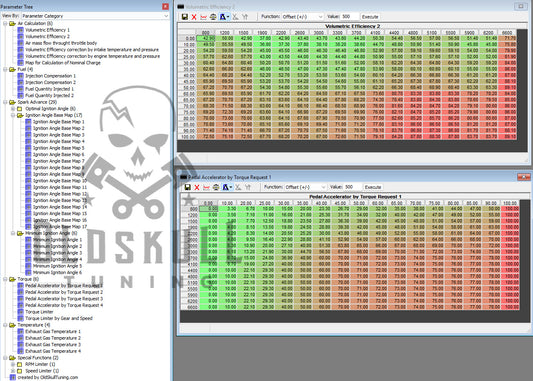Close the Parameter Tree panel

tap(166, 6)
